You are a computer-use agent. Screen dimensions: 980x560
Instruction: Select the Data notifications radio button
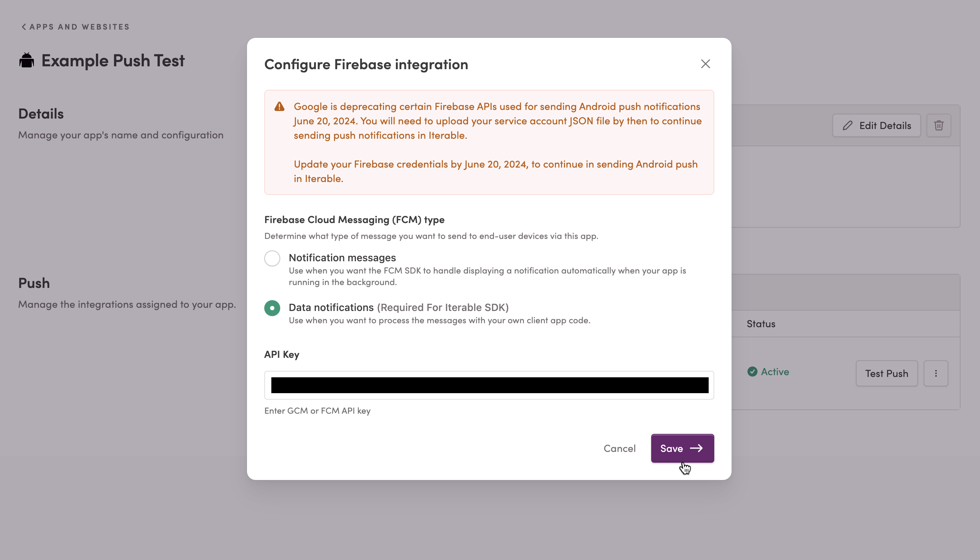(272, 308)
